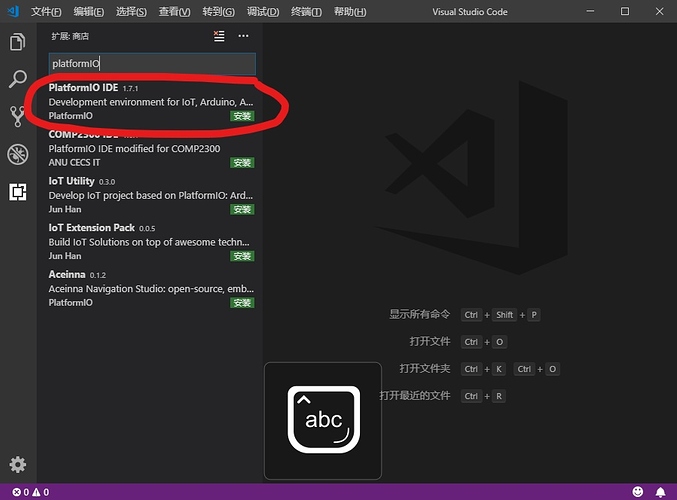Open the Explorer view in activity bar

pos(18,42)
